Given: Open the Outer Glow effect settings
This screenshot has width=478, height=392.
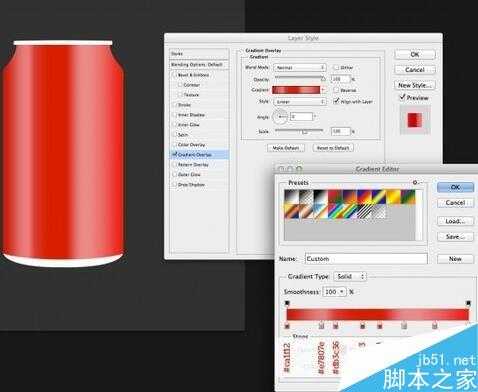Looking at the screenshot, I should (x=189, y=174).
